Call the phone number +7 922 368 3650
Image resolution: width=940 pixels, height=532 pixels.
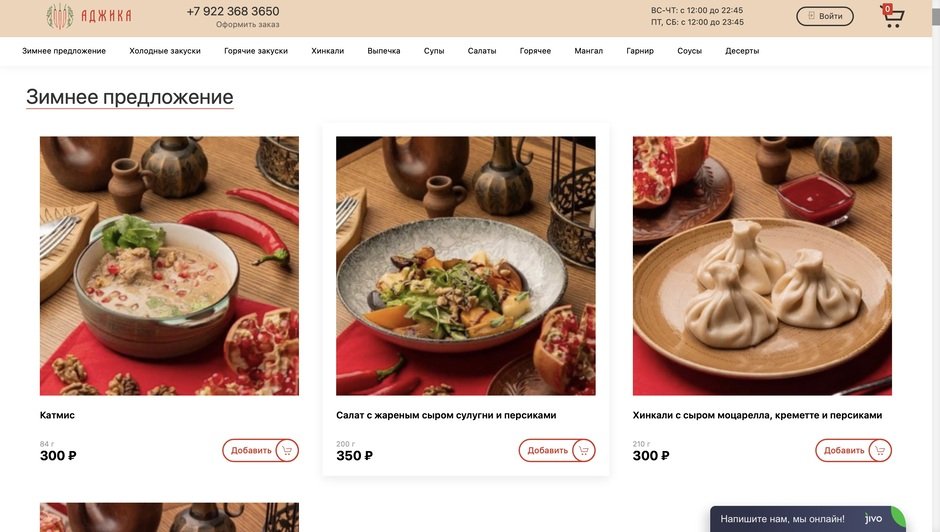pos(233,11)
